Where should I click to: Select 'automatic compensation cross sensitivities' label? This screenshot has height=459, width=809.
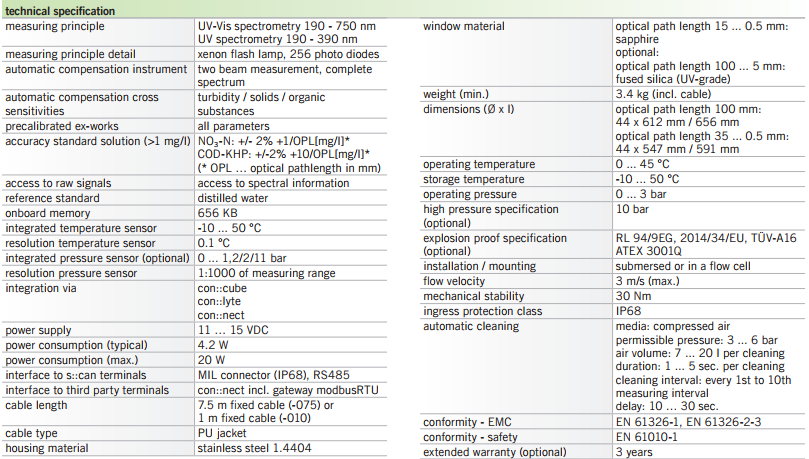tap(82, 104)
